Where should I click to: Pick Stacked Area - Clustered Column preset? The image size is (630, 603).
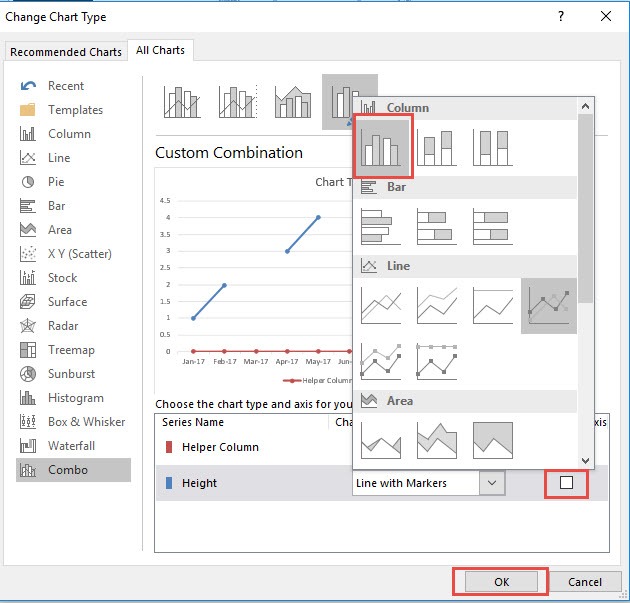tap(293, 102)
